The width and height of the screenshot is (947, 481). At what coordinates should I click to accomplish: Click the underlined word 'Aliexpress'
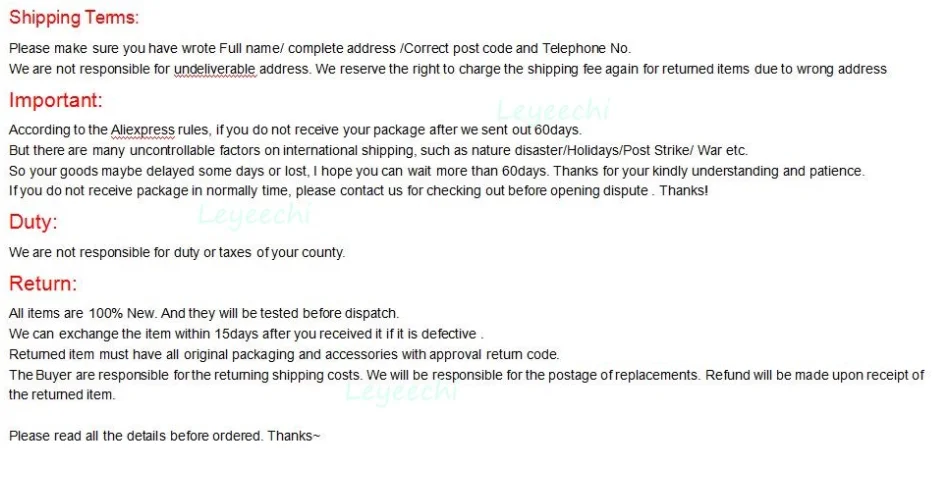(x=143, y=130)
